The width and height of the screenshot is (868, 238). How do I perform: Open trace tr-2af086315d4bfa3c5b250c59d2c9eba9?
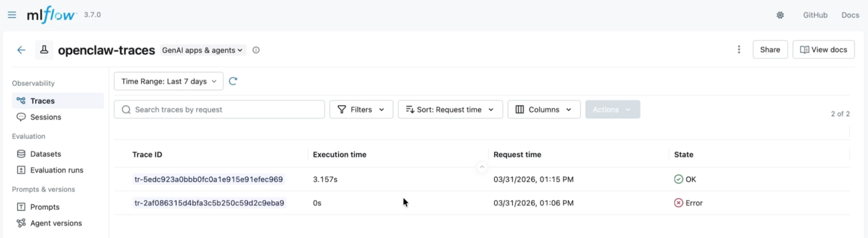209,203
